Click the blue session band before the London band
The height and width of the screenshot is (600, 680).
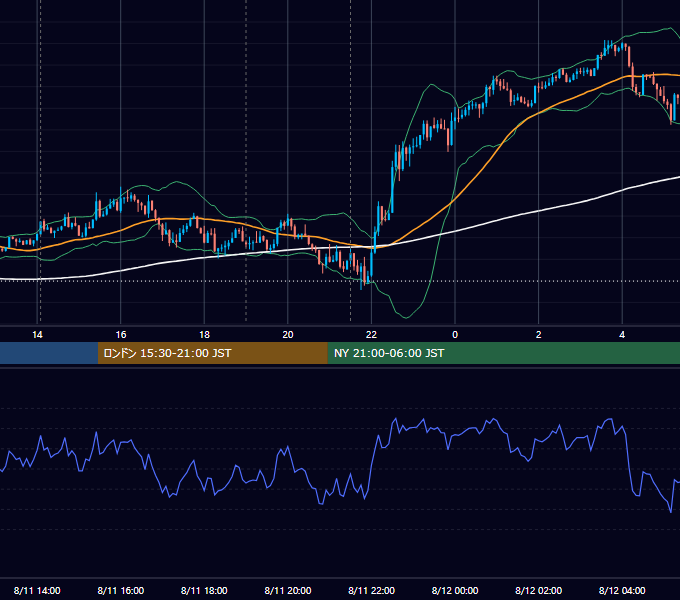tap(49, 353)
